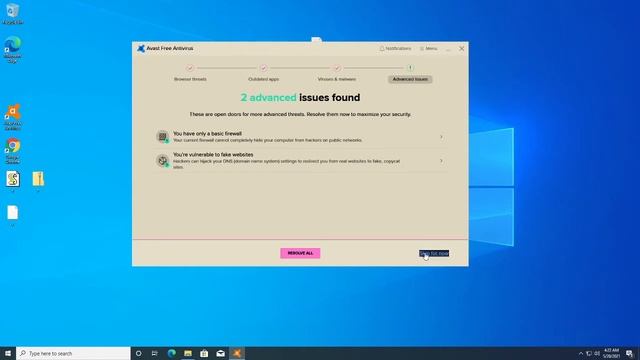Expand the fake websites issue chevron

[x=441, y=161]
